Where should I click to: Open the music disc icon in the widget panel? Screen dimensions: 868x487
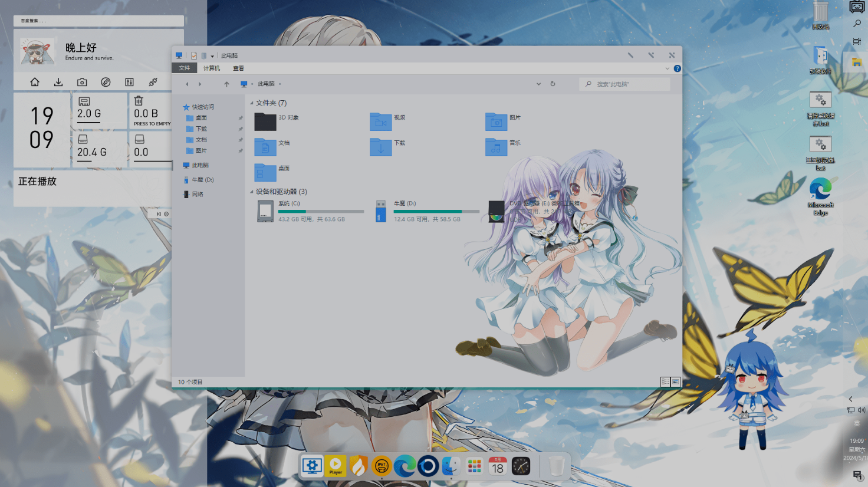tap(106, 82)
